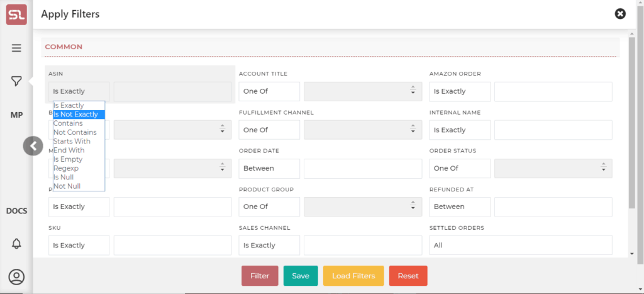Open Refunded At 'Between' dropdown
The image size is (644, 294).
[x=460, y=206]
